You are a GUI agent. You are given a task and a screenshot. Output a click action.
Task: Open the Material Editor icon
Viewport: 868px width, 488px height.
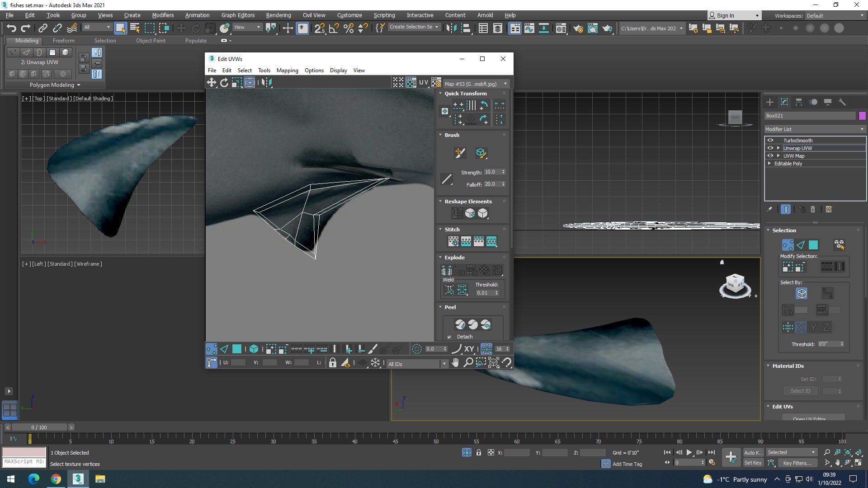(x=561, y=28)
